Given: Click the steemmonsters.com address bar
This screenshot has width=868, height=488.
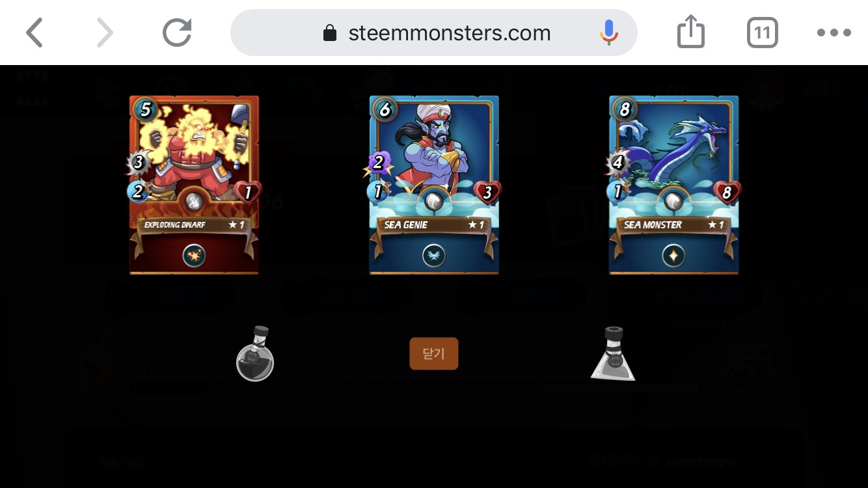Looking at the screenshot, I should click(434, 33).
